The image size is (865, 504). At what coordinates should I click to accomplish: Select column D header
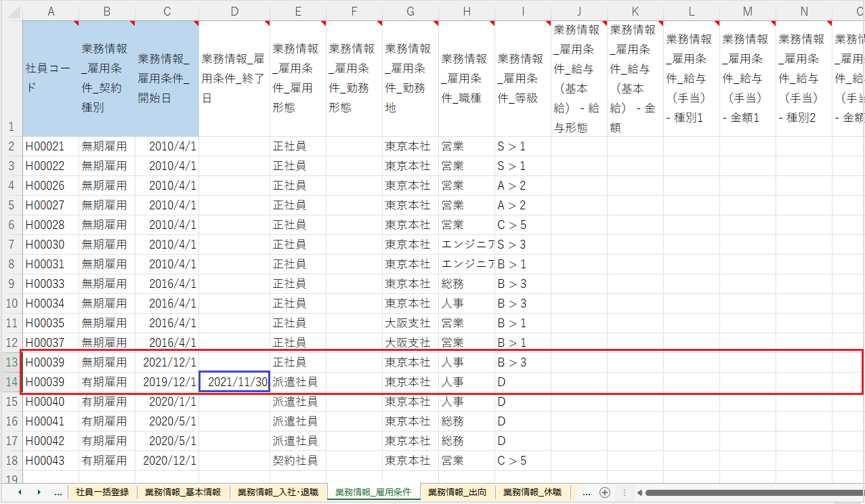(x=234, y=12)
